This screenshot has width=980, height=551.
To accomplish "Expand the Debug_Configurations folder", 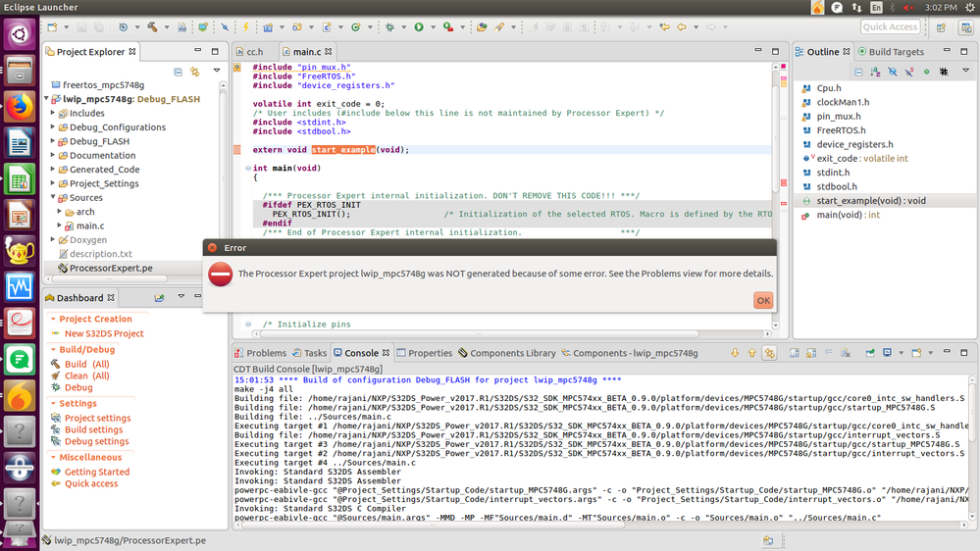I will [53, 126].
